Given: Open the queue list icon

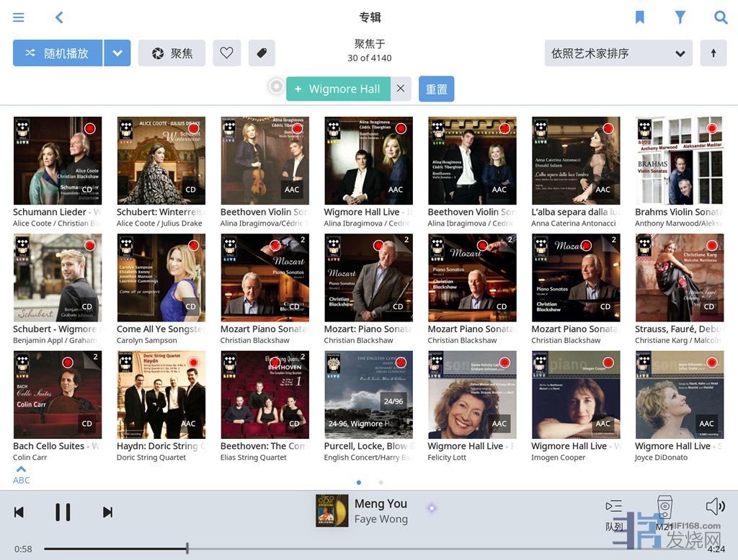Looking at the screenshot, I should pos(614,507).
